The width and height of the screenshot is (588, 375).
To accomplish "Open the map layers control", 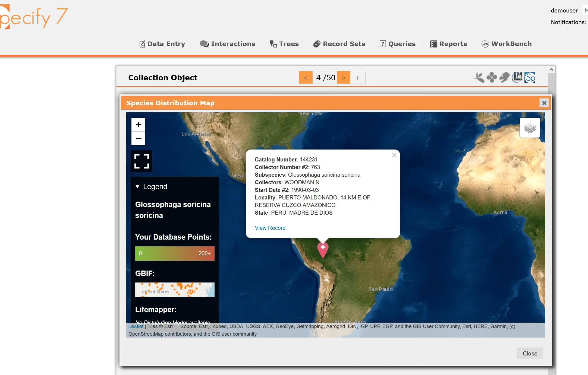I will pyautogui.click(x=530, y=128).
